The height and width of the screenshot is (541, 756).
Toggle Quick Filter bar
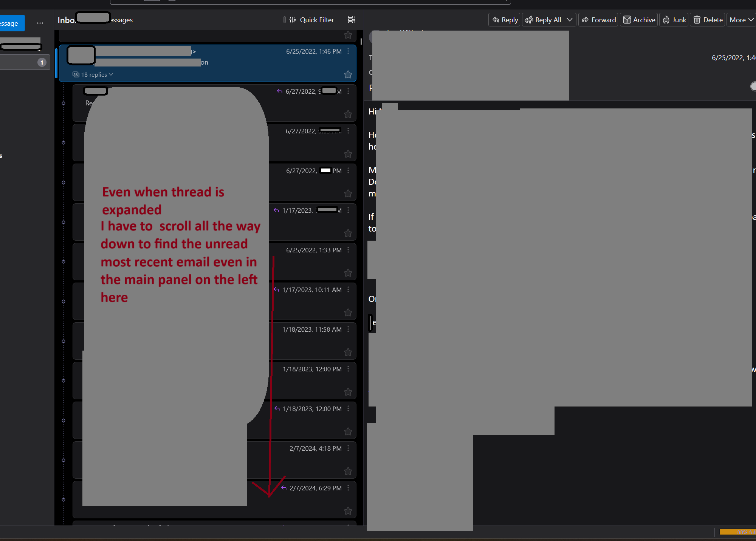(x=311, y=20)
